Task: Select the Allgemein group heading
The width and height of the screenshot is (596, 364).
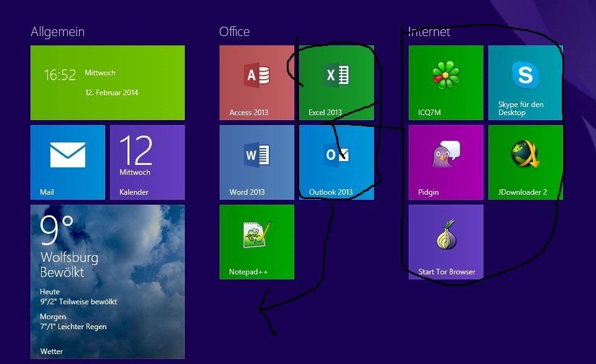Action: click(58, 32)
